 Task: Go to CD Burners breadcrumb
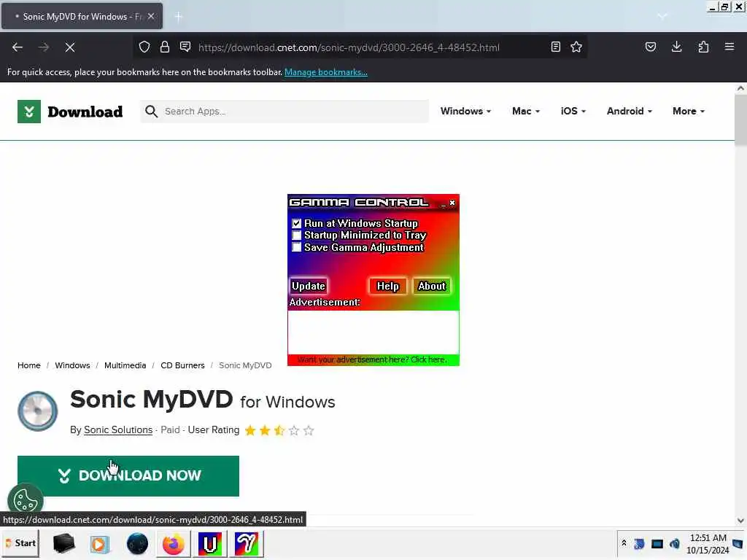[x=182, y=365]
